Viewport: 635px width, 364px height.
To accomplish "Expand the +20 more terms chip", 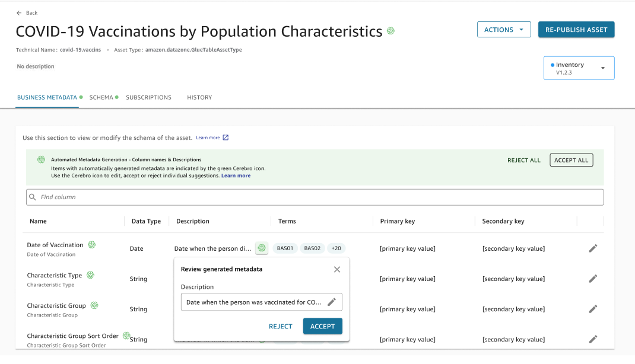I will tap(336, 248).
